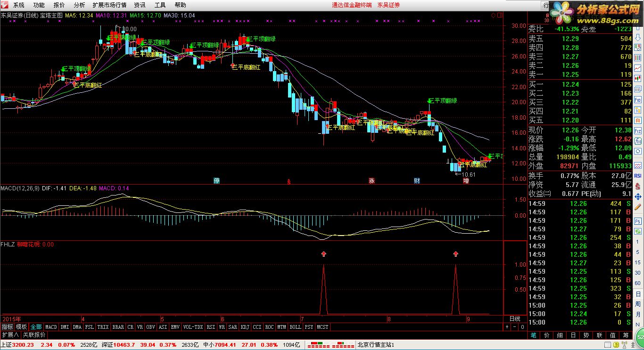Select the red line-chart sidebar icon
644x350 pixels.
pos(638,68)
